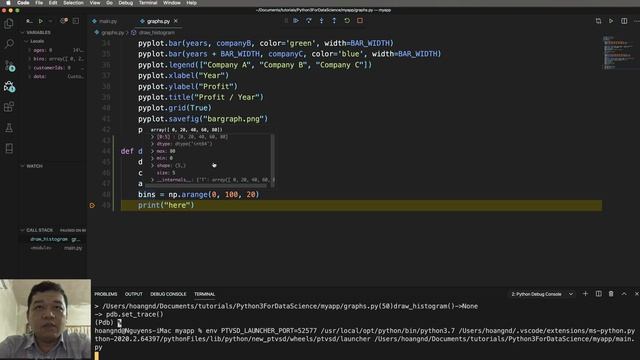Open the View menu
Viewport: 640px width, 360px height.
coord(95,3)
